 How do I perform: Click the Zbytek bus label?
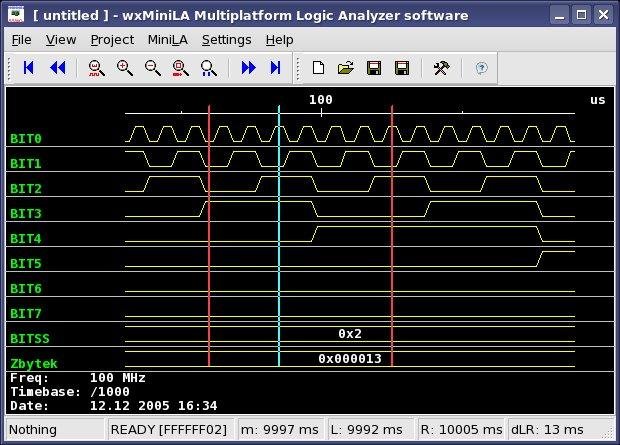pos(34,364)
